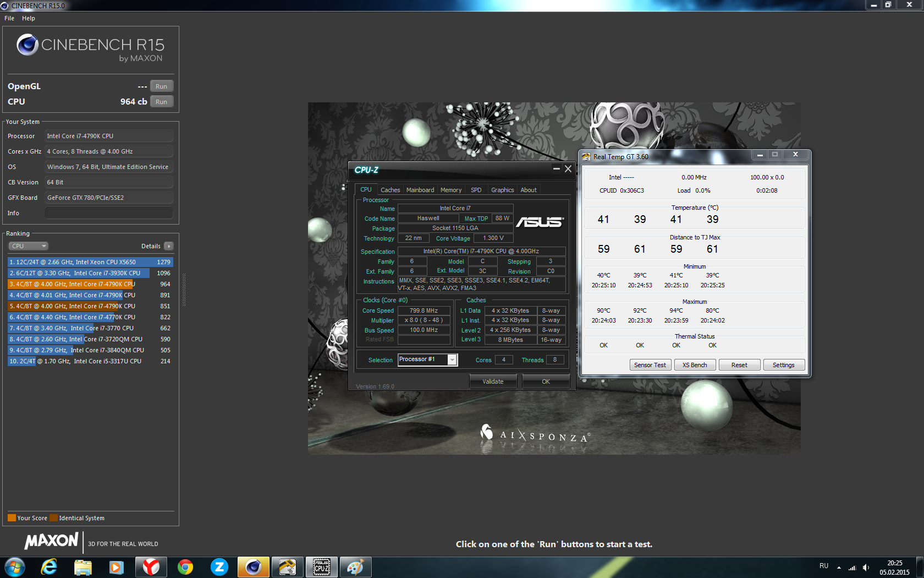Run XS Bench in Real Temp
Image resolution: width=924 pixels, height=578 pixels.
pyautogui.click(x=695, y=365)
